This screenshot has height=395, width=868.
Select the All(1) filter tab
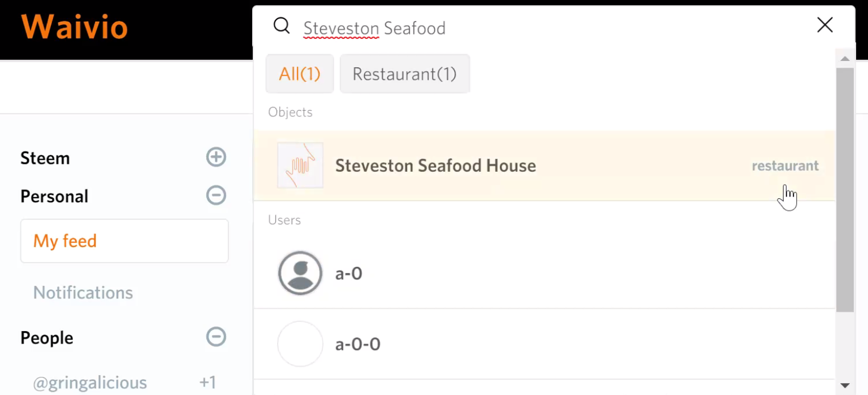tap(300, 74)
